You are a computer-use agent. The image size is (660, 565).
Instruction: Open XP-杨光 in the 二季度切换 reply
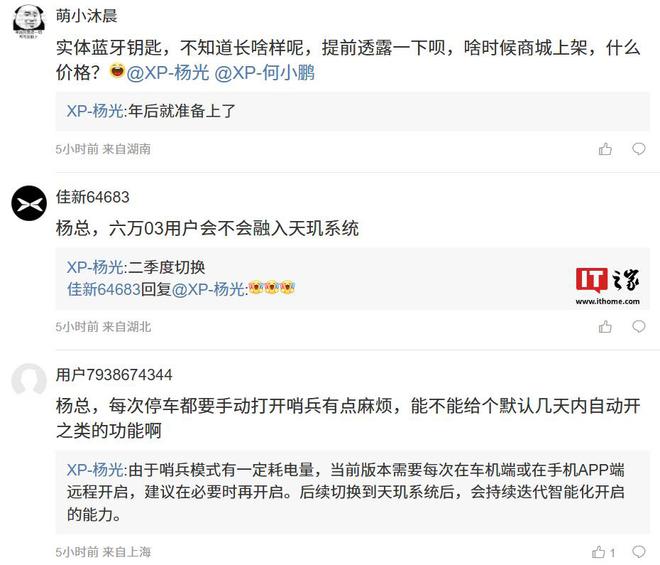pyautogui.click(x=95, y=267)
